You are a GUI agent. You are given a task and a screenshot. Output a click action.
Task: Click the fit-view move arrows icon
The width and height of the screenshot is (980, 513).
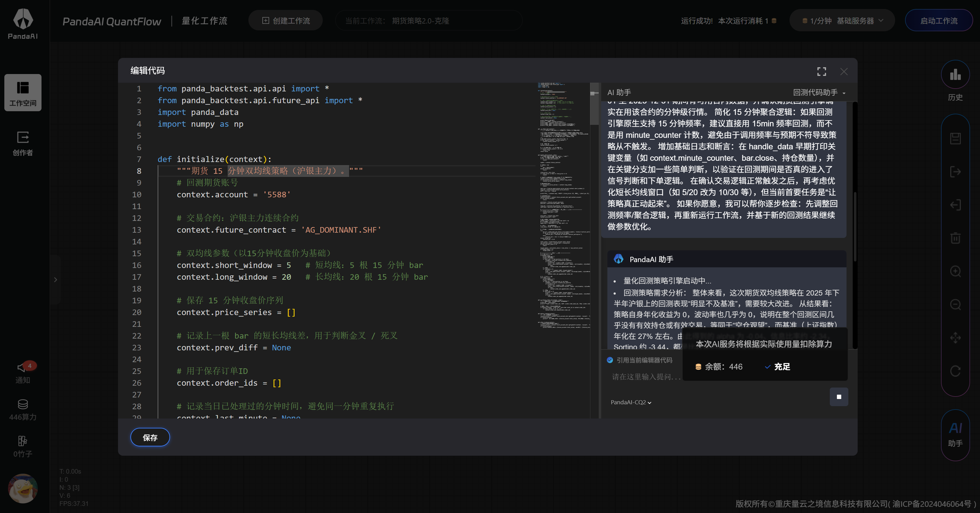(955, 338)
